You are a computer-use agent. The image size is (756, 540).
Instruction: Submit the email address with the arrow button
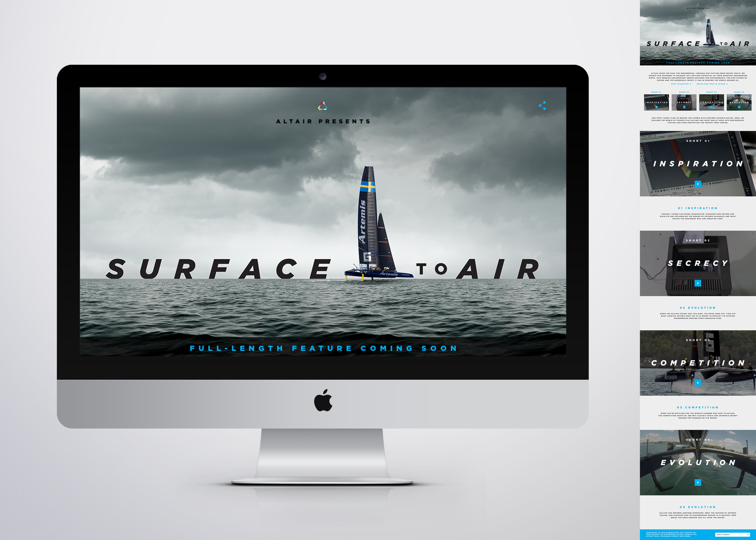tap(748, 535)
